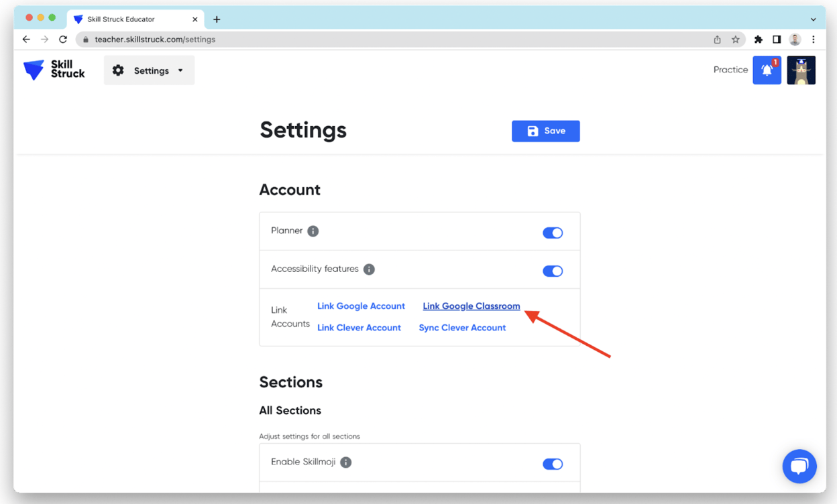Expand the Settings dropdown

(180, 70)
